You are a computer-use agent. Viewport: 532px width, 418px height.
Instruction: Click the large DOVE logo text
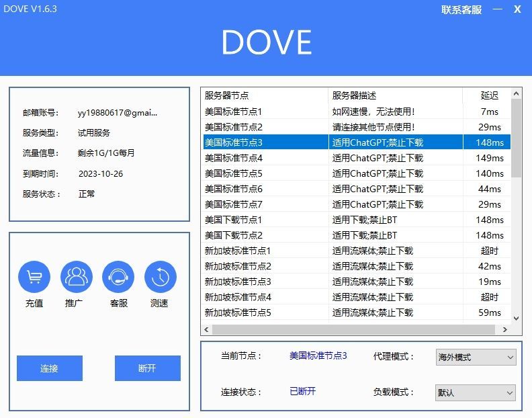pos(267,42)
